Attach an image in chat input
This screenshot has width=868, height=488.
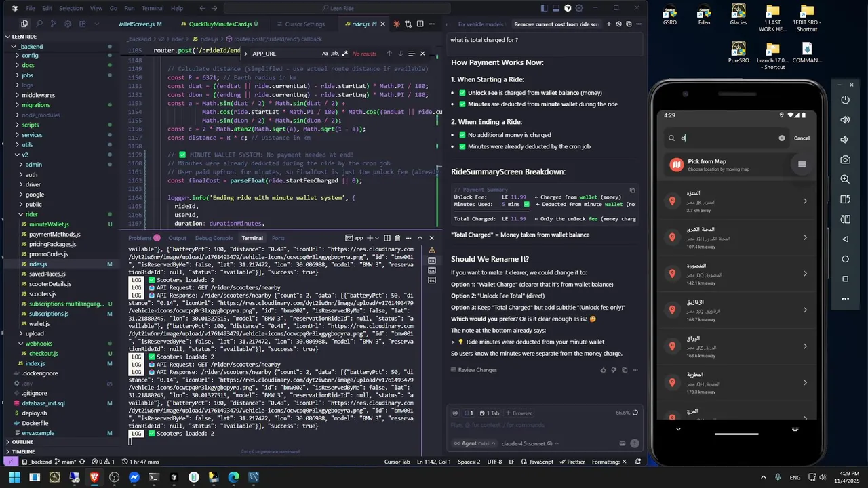click(623, 443)
